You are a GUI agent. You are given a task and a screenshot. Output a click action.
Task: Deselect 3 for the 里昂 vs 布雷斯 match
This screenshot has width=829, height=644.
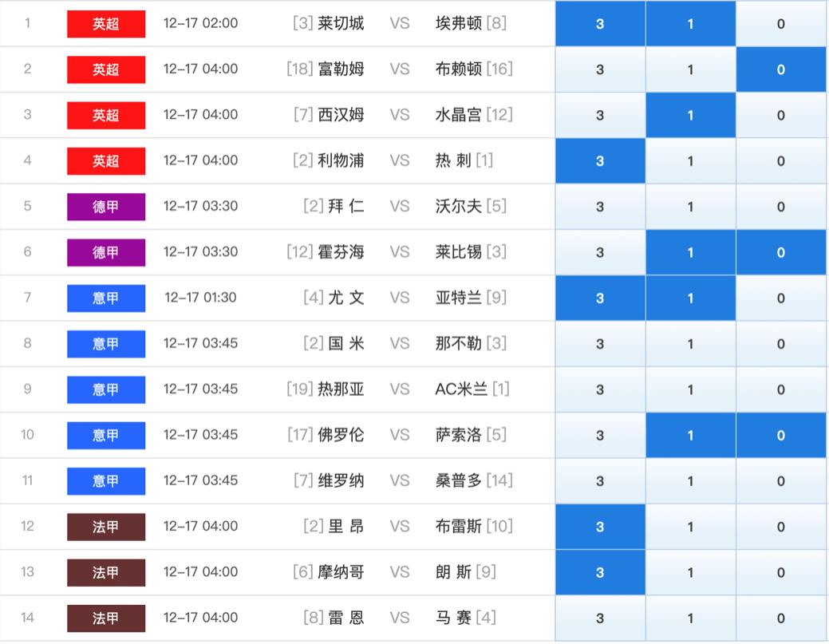tap(600, 527)
